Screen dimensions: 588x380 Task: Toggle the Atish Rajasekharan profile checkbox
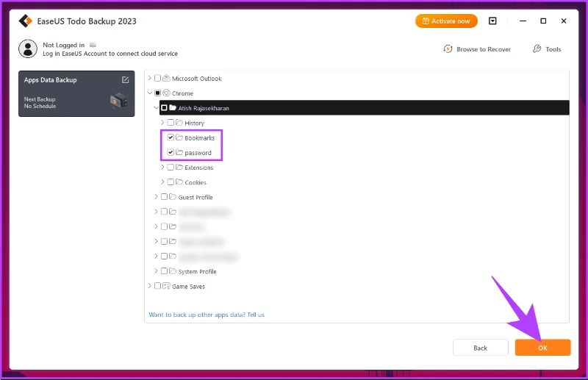pyautogui.click(x=164, y=107)
